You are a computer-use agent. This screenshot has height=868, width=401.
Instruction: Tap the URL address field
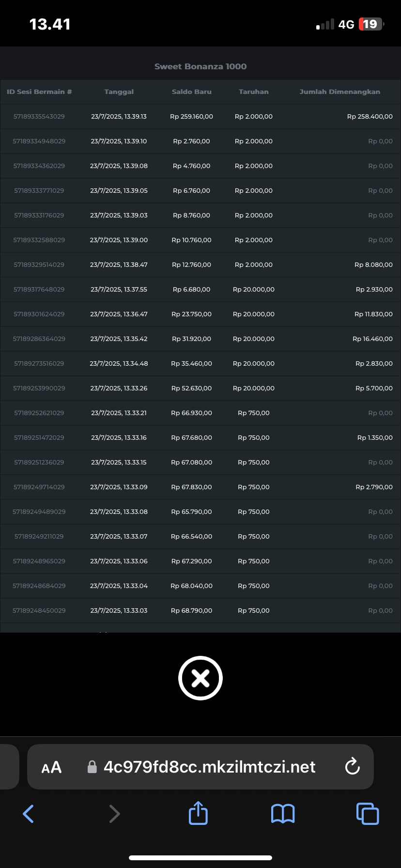tap(209, 767)
